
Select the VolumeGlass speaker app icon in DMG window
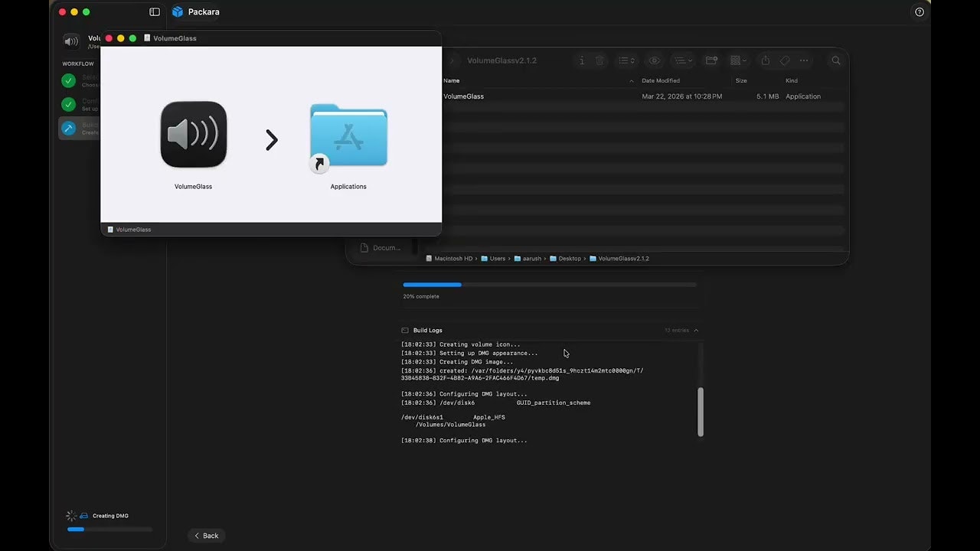pos(194,135)
